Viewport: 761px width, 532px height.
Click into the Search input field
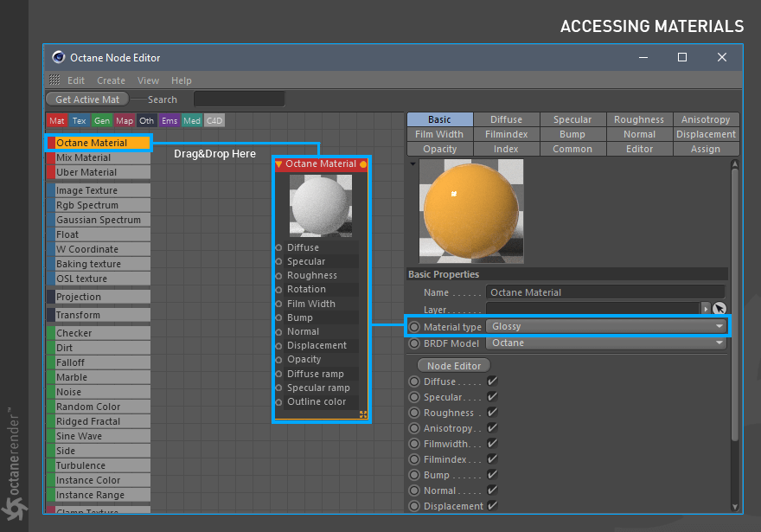[x=239, y=99]
